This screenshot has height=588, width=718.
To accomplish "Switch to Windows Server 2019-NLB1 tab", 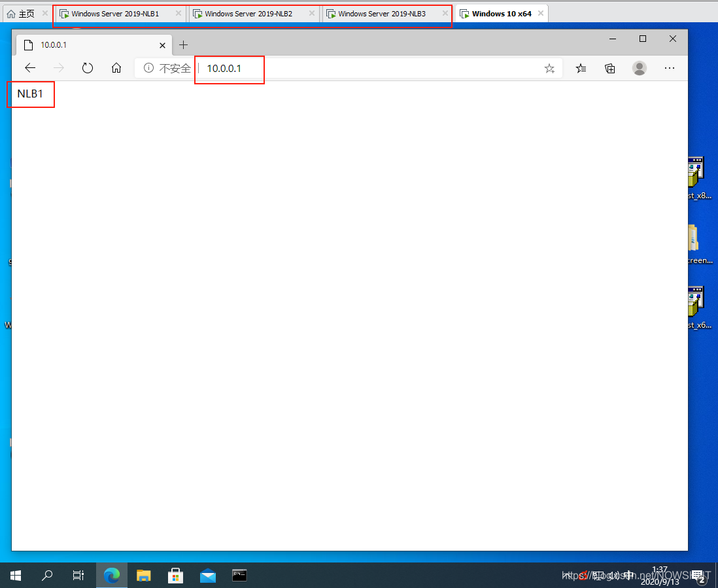I will [x=115, y=14].
